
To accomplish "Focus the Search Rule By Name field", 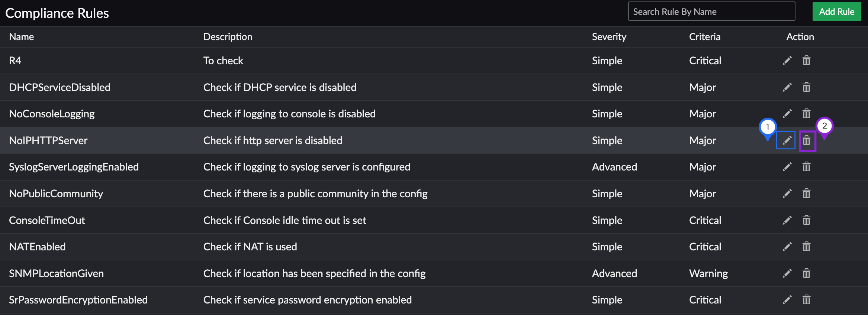I will 711,12.
